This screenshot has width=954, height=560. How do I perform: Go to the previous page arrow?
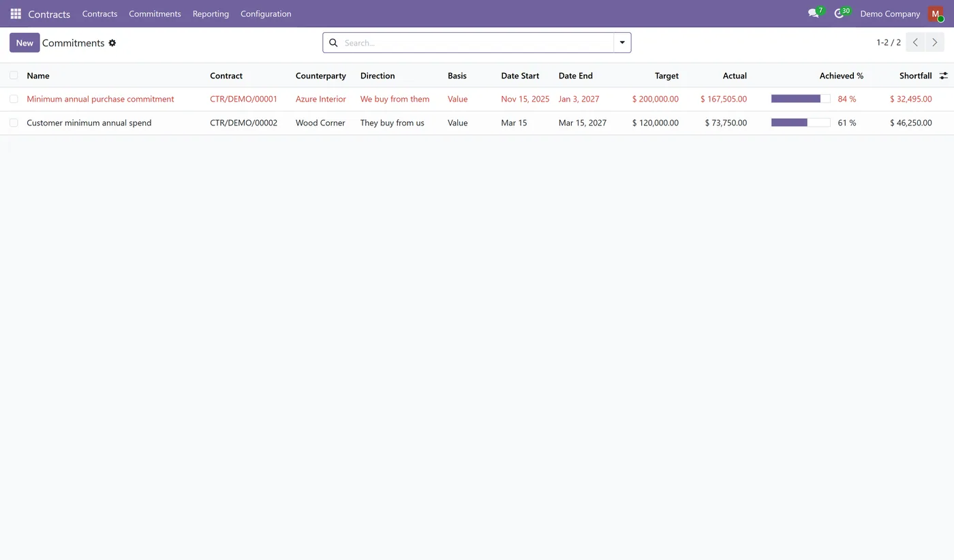click(915, 42)
